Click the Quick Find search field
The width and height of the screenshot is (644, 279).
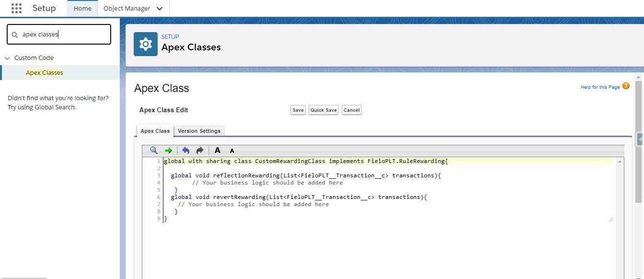(x=59, y=35)
